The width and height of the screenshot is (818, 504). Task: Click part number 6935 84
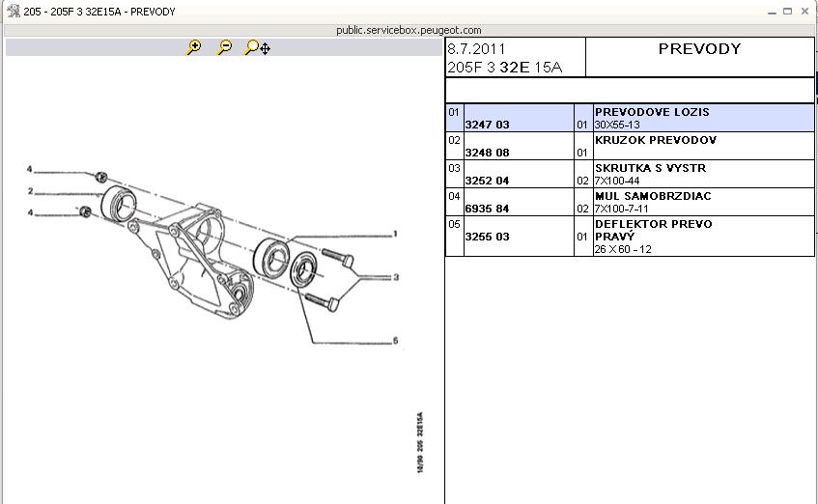487,209
